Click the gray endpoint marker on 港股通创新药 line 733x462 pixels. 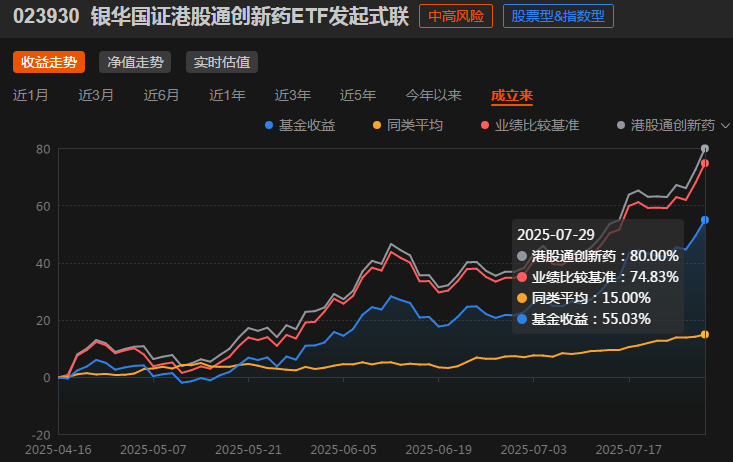coord(705,149)
